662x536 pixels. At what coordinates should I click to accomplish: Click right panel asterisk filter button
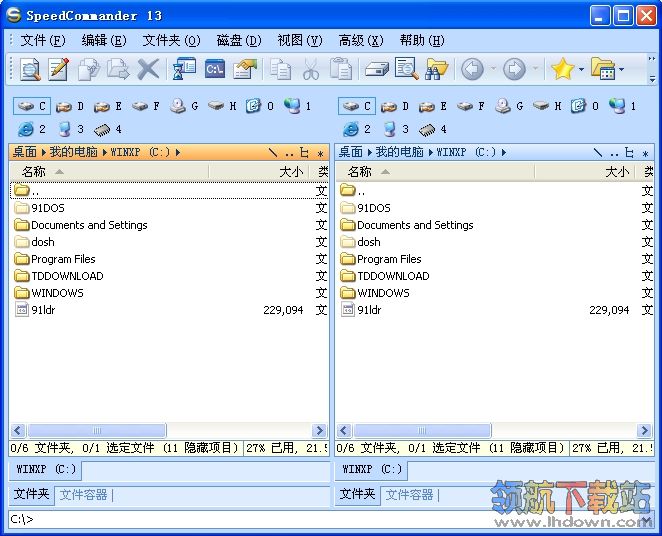(645, 152)
